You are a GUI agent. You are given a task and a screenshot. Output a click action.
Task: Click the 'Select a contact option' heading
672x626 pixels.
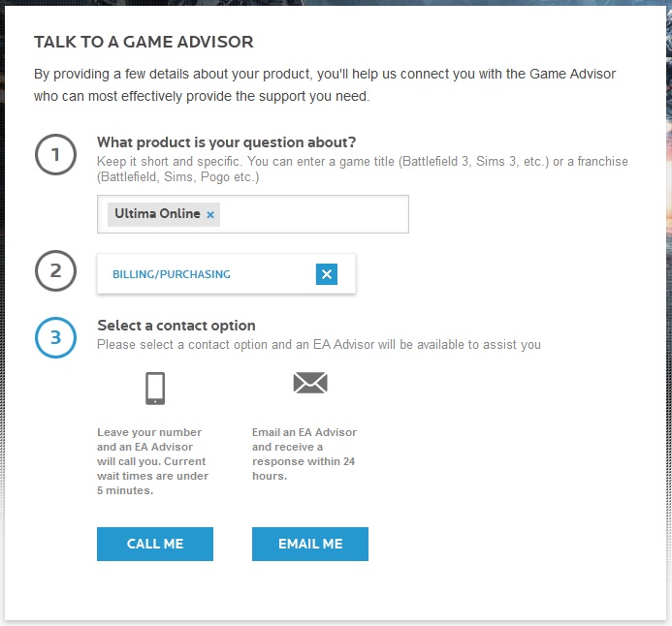176,326
